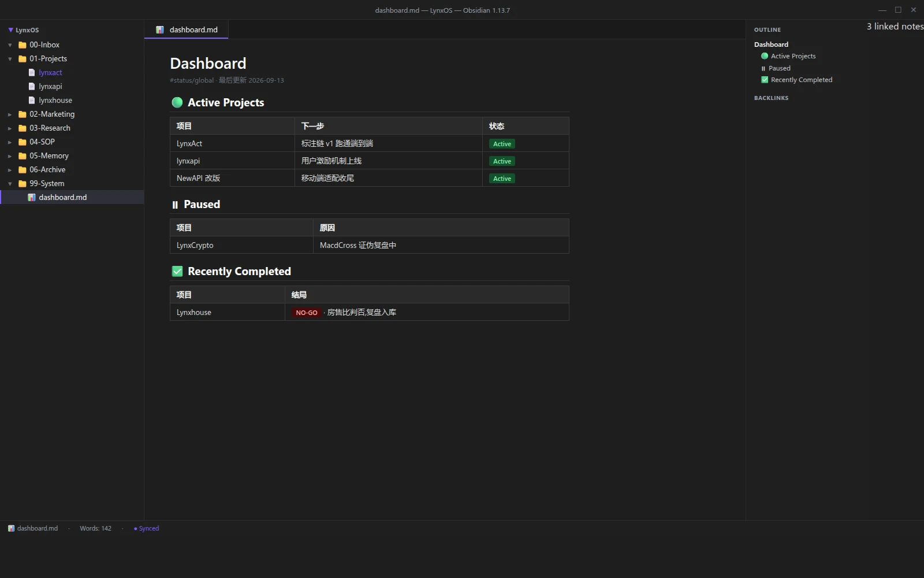Click the status bar dashboard.md file icon
Image resolution: width=924 pixels, height=578 pixels.
(x=11, y=528)
